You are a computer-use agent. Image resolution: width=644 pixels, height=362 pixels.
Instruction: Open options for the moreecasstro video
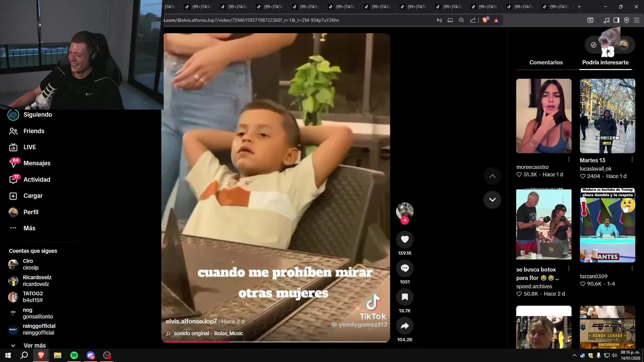[x=569, y=159]
